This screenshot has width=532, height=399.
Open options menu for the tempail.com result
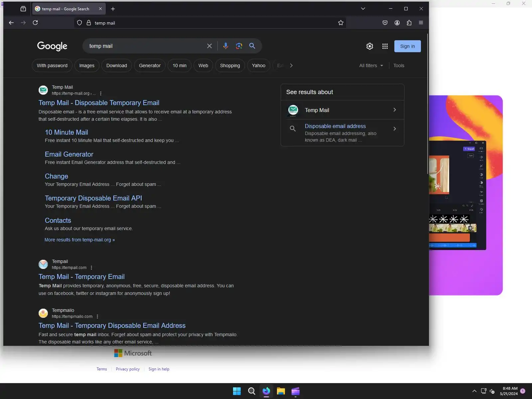tap(91, 268)
